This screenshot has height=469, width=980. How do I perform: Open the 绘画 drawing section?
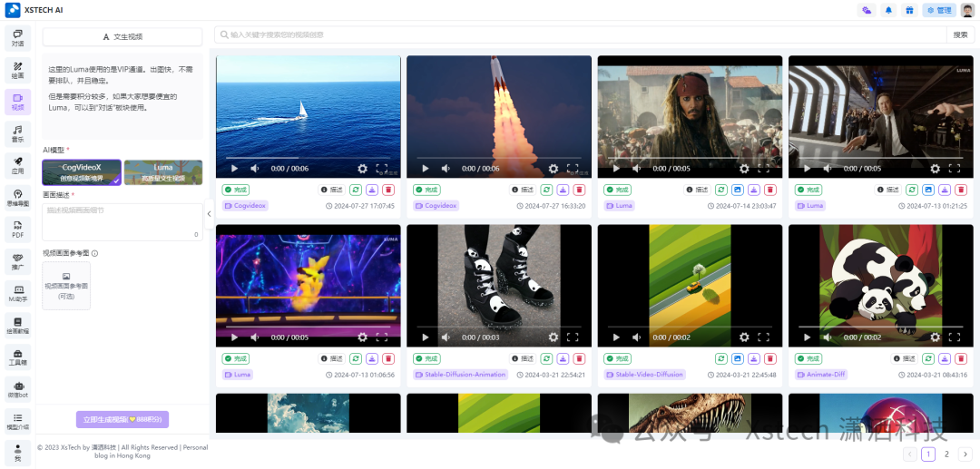17,69
